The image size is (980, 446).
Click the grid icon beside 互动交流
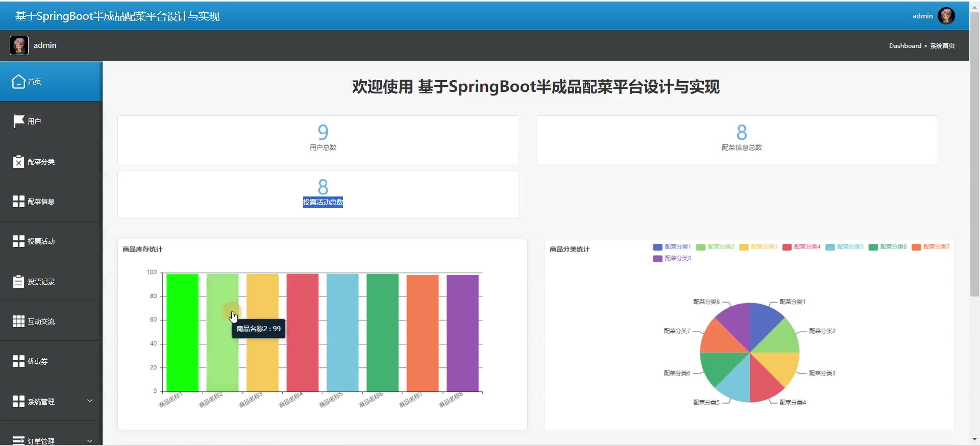tap(18, 321)
